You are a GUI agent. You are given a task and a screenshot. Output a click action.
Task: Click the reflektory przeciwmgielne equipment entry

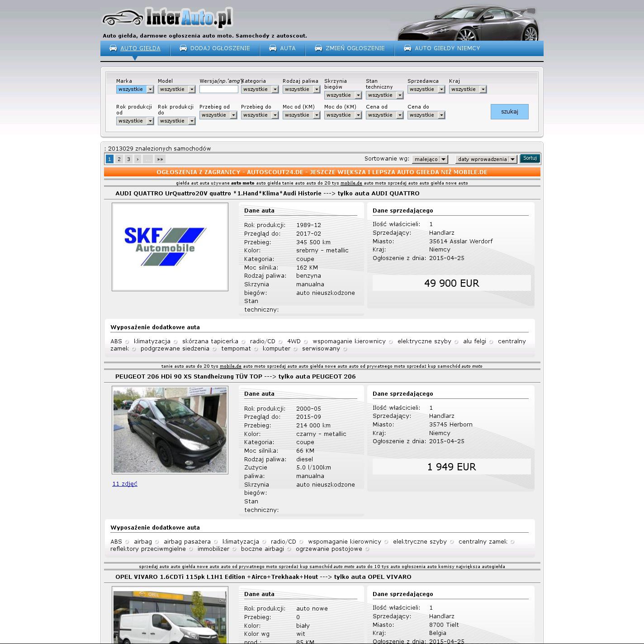(148, 549)
